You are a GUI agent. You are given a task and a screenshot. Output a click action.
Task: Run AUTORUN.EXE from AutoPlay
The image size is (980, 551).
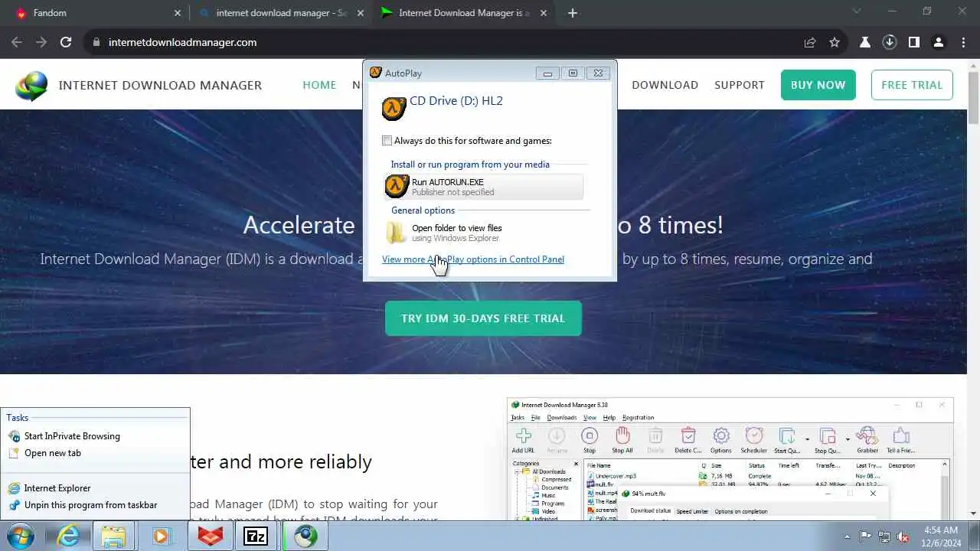click(483, 187)
